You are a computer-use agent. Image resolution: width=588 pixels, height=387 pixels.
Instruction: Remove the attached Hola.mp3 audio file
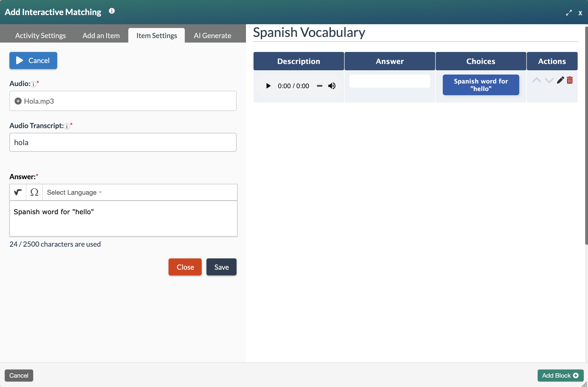pos(18,101)
